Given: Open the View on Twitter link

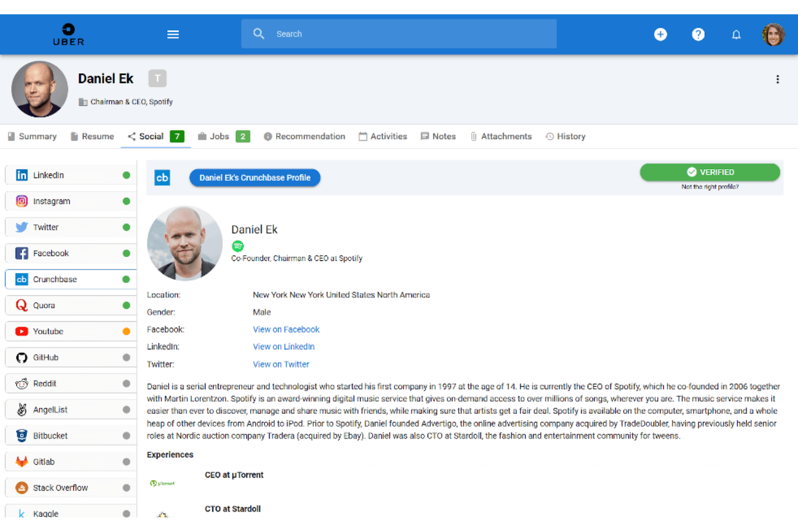Looking at the screenshot, I should click(x=281, y=364).
